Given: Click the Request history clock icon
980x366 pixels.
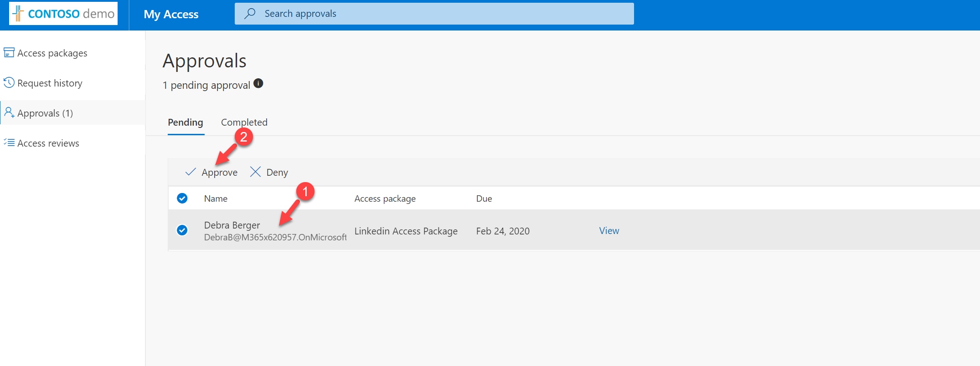Looking at the screenshot, I should click(9, 83).
